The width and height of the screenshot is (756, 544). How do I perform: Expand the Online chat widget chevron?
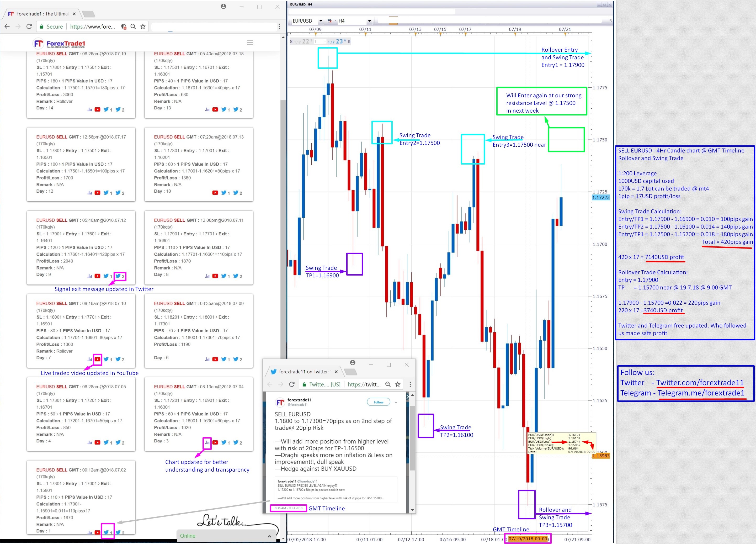coord(269,536)
